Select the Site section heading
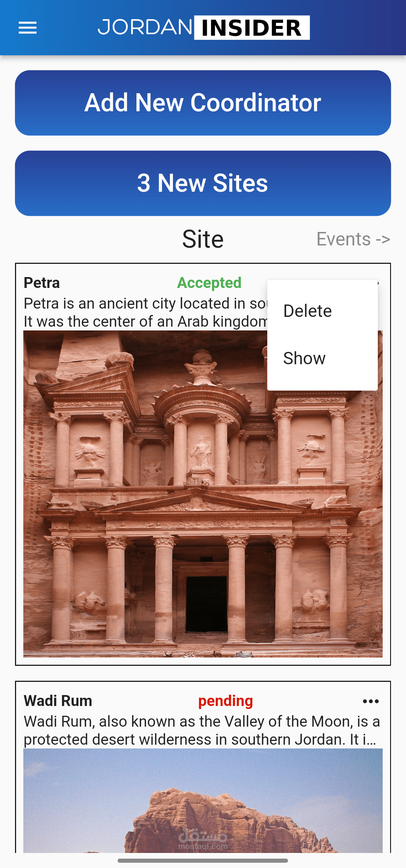Screen dimensions: 406x868 pos(203,239)
